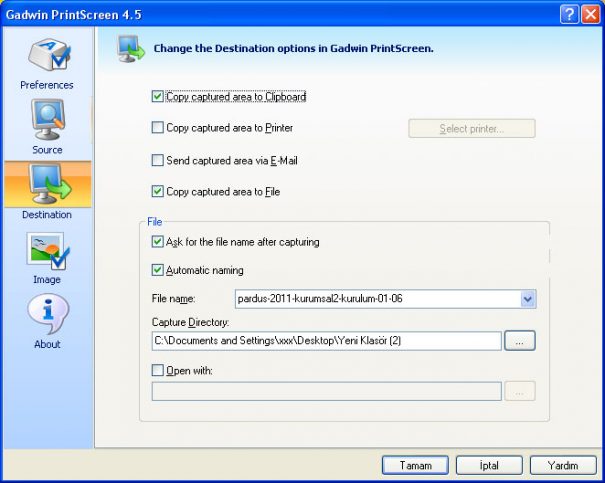Click the About label in sidebar
This screenshot has width=605, height=483.
pos(47,344)
